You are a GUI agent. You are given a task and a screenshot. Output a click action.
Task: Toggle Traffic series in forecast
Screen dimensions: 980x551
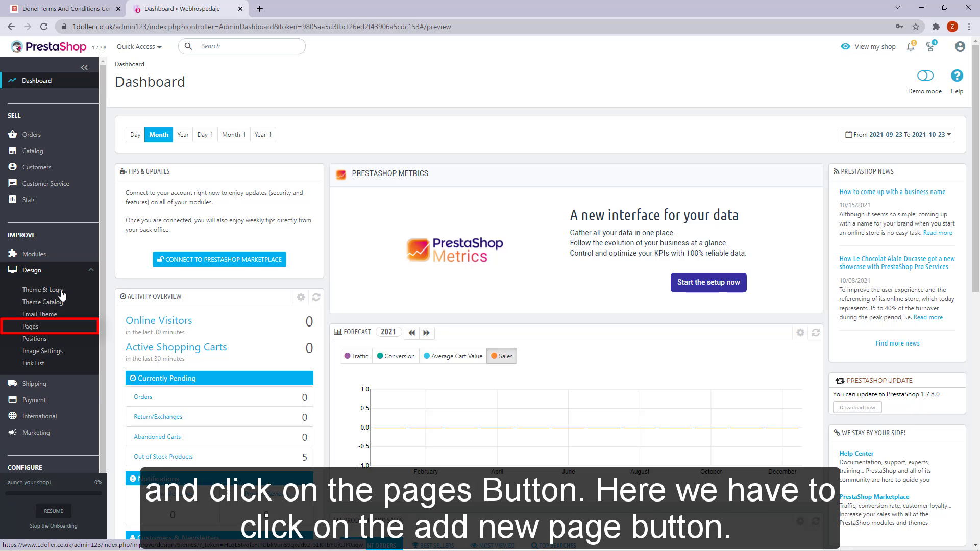[x=356, y=356]
